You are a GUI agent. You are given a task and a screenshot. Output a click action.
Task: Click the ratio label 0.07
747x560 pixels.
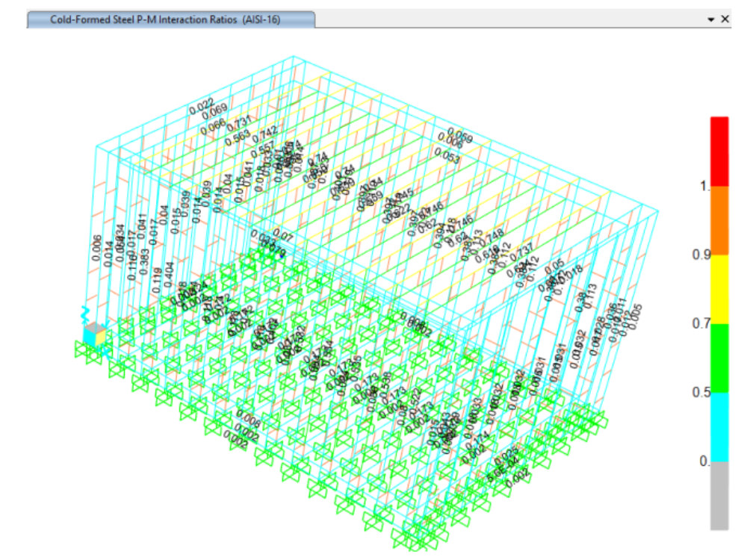(283, 235)
